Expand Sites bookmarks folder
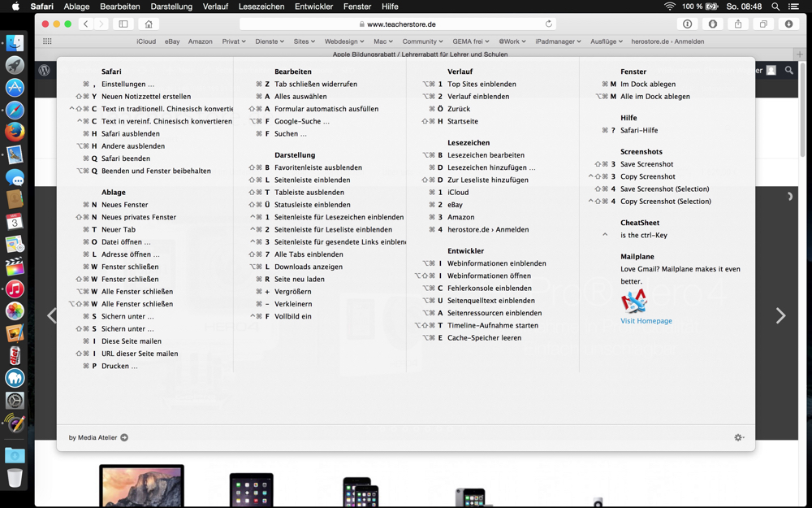This screenshot has width=812, height=508. [304, 41]
